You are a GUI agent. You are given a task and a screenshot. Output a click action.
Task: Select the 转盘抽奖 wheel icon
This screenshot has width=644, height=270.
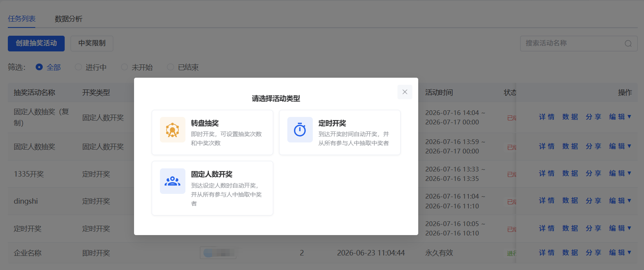(172, 130)
